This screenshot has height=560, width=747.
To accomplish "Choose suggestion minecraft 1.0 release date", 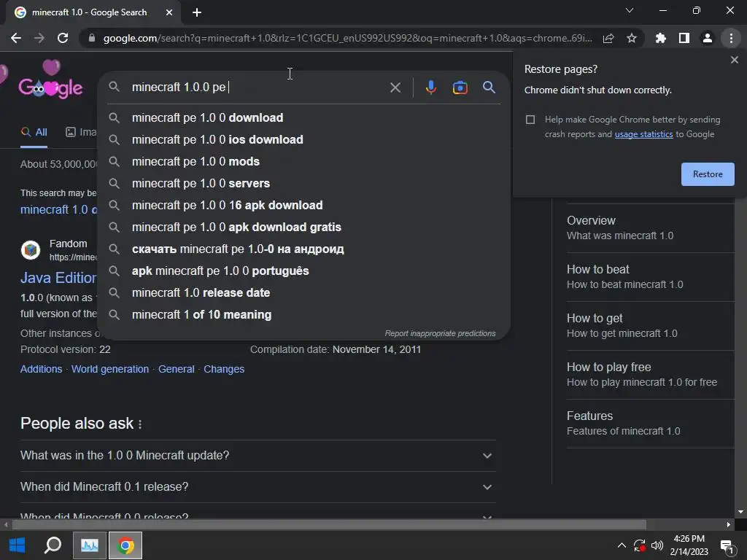I will [304, 293].
